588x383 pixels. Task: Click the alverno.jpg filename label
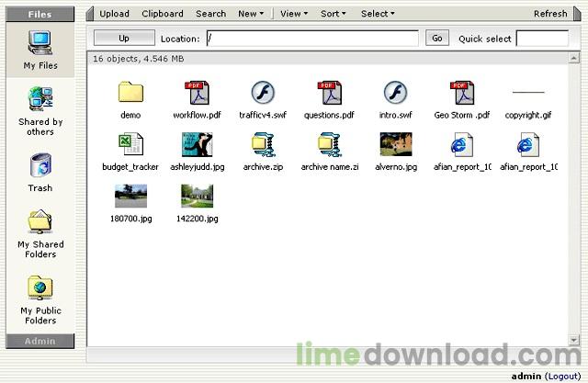[396, 167]
